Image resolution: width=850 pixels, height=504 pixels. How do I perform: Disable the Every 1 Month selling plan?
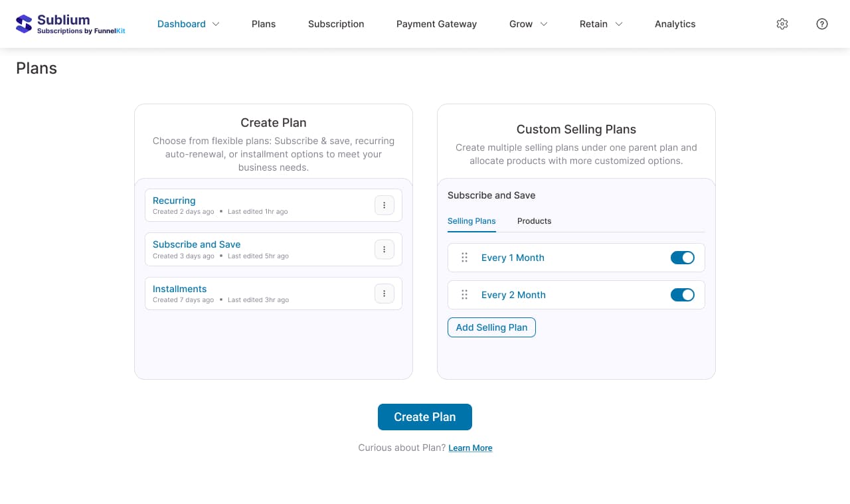coord(683,258)
